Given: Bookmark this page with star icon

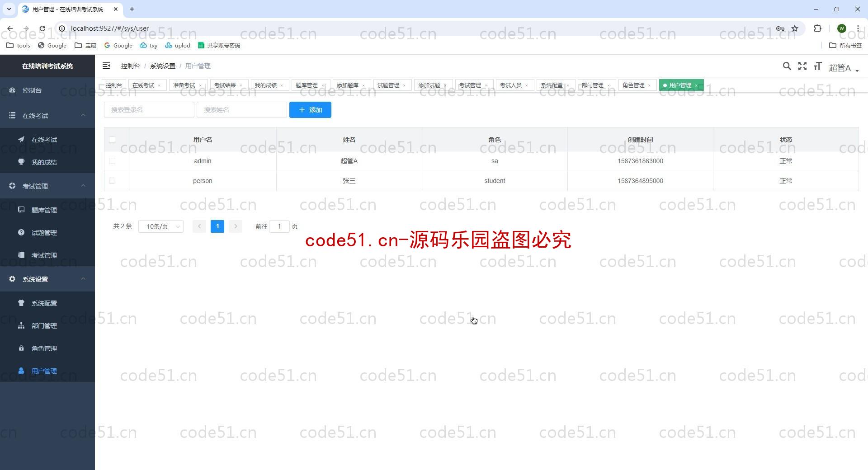Looking at the screenshot, I should tap(795, 28).
